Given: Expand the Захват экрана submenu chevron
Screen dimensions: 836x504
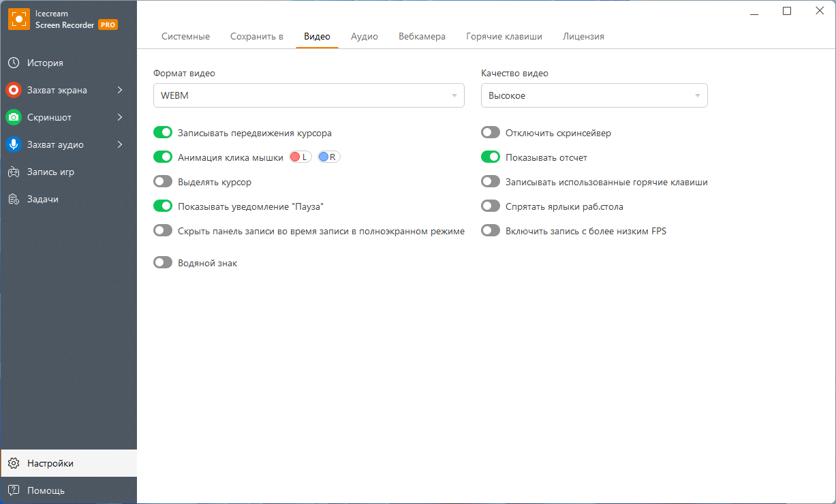Looking at the screenshot, I should (x=120, y=90).
